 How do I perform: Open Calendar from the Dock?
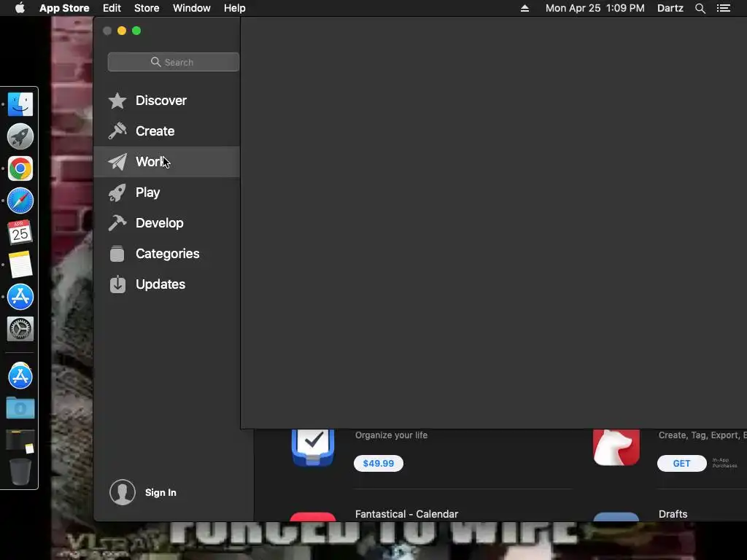pyautogui.click(x=20, y=233)
